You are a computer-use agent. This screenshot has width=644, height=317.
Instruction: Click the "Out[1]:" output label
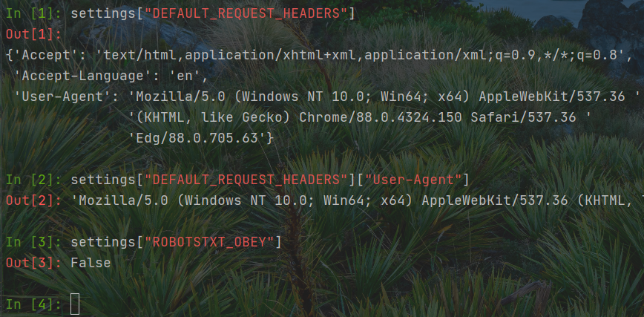(33, 35)
